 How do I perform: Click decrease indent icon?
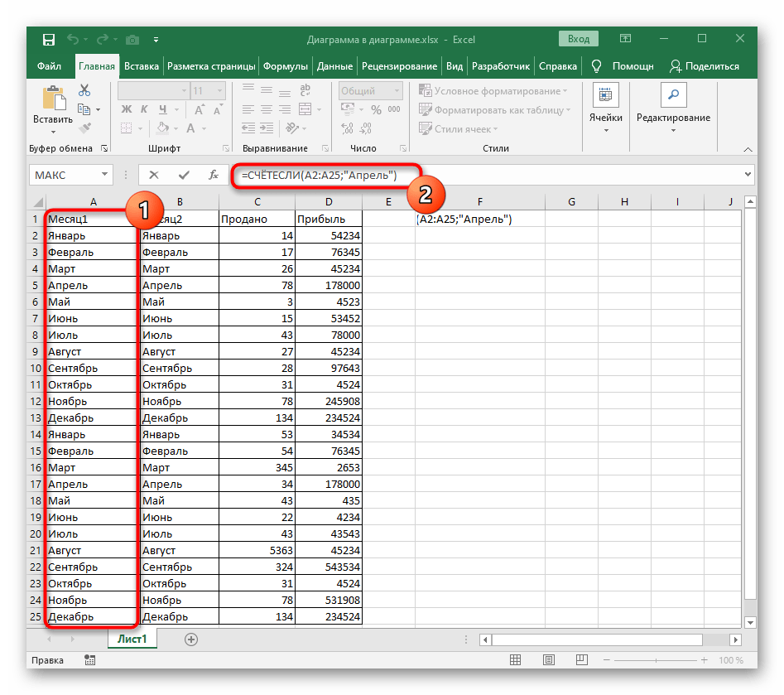click(248, 128)
